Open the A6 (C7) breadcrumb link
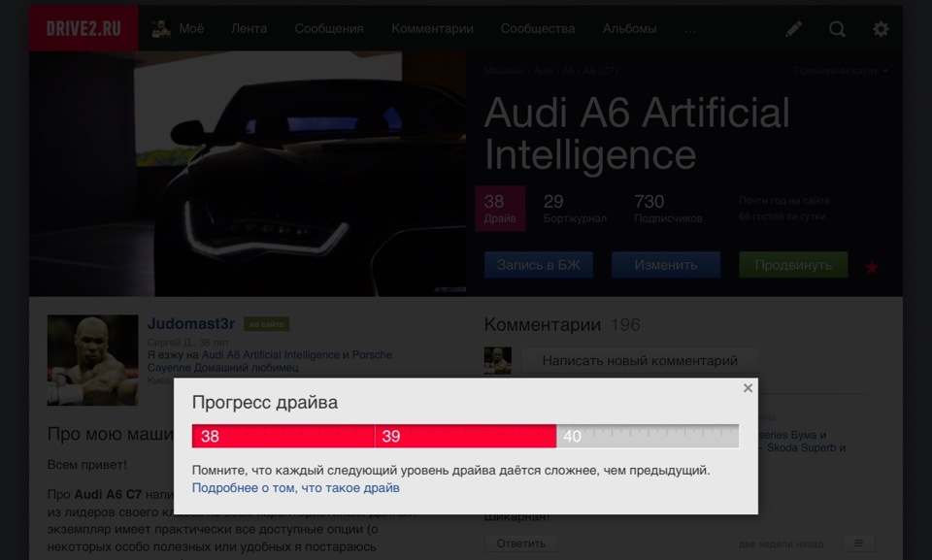Screen dimensions: 932x560 [x=600, y=71]
